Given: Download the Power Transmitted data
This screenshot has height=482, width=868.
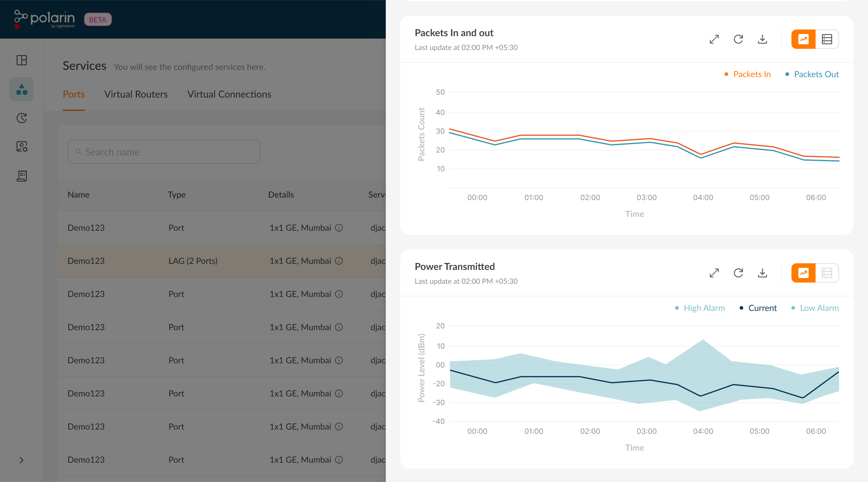Looking at the screenshot, I should (x=762, y=273).
